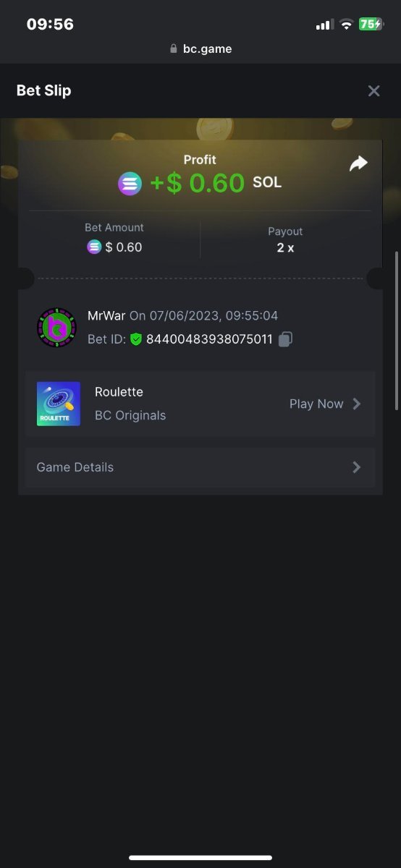
Task: Open the Roulette game thumbnail
Action: pyautogui.click(x=59, y=404)
